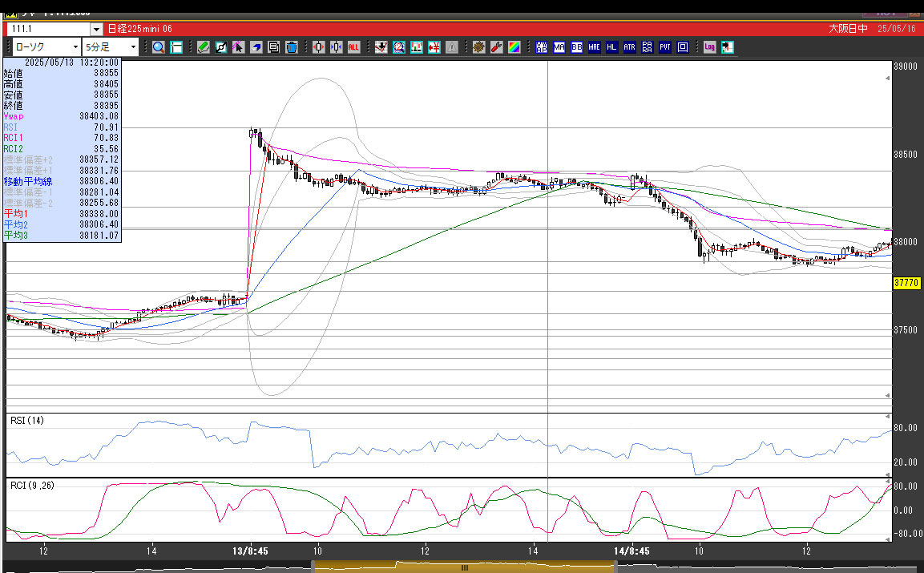
Task: Click the gray warning triangle icon
Action: point(452,47)
